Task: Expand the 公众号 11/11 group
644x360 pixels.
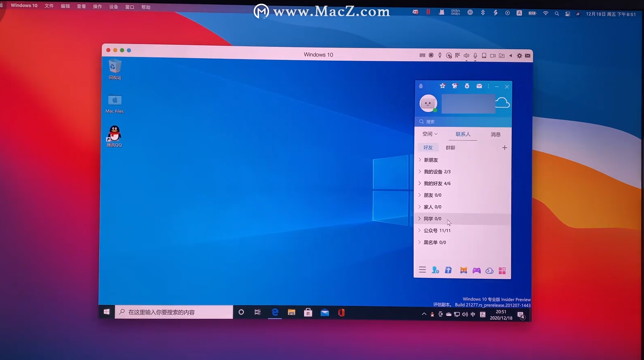Action: coord(462,231)
